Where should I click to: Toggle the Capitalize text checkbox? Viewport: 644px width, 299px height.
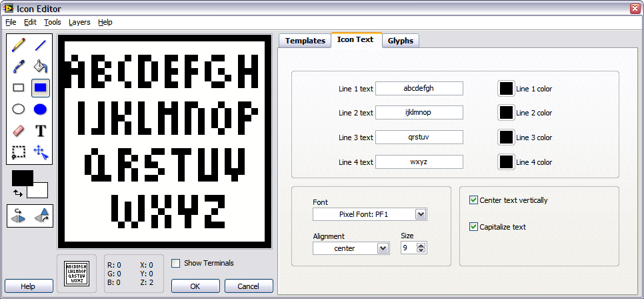point(473,227)
